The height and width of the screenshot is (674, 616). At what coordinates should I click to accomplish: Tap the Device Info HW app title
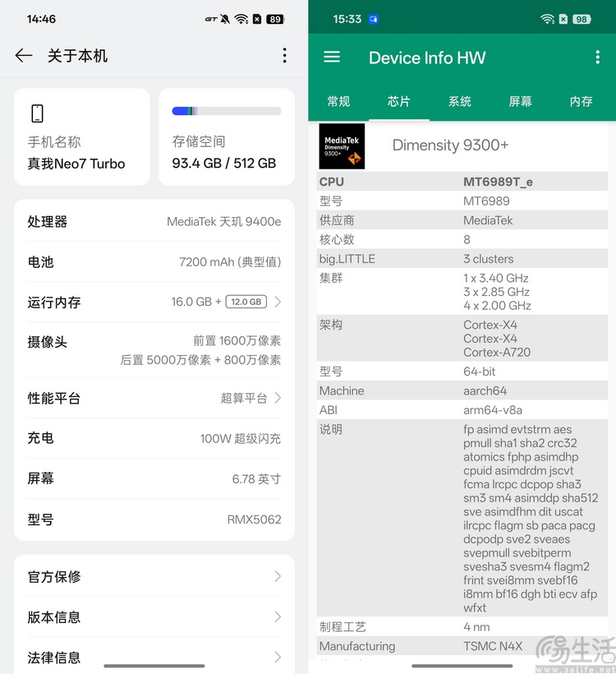(x=427, y=58)
